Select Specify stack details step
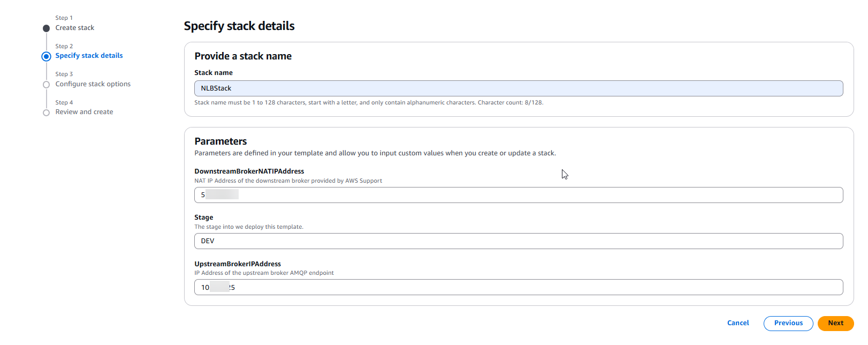 tap(89, 56)
